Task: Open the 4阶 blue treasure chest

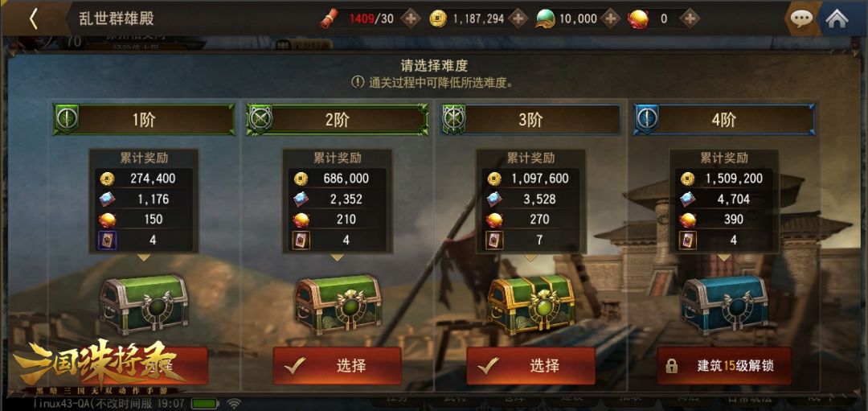Action: (x=724, y=304)
